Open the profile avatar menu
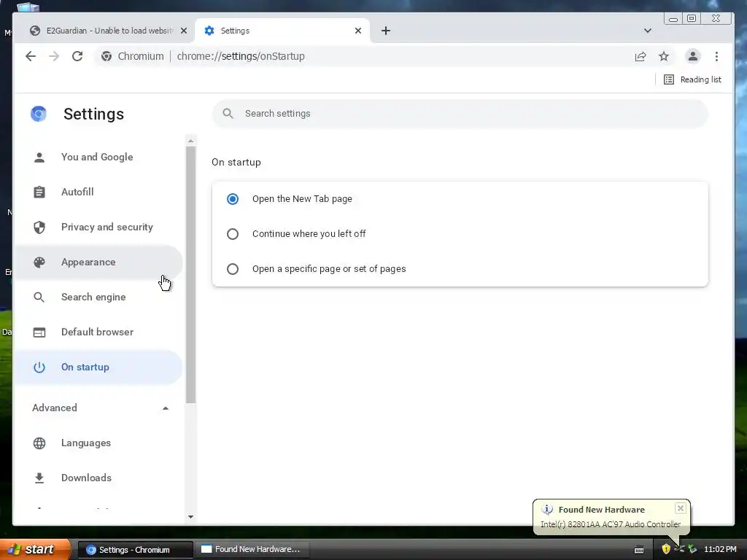The width and height of the screenshot is (747, 560). pyautogui.click(x=693, y=56)
